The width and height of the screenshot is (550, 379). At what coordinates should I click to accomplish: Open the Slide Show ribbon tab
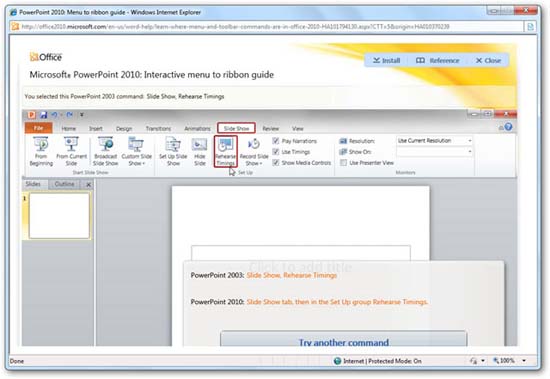236,128
